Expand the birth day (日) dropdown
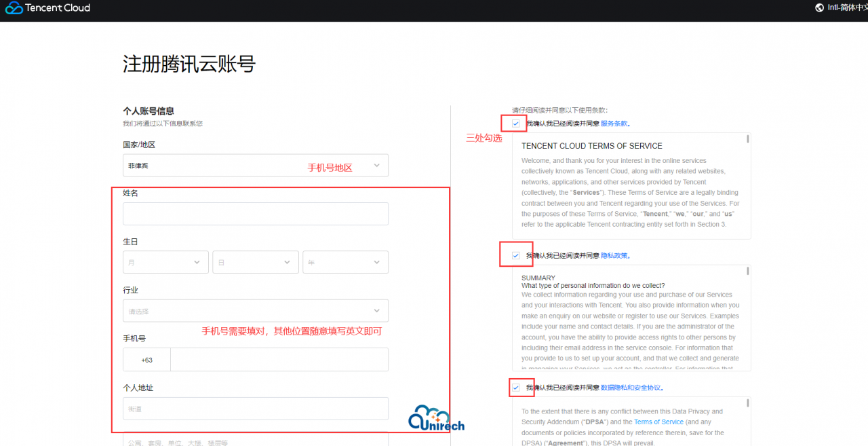868x446 pixels. pos(256,261)
